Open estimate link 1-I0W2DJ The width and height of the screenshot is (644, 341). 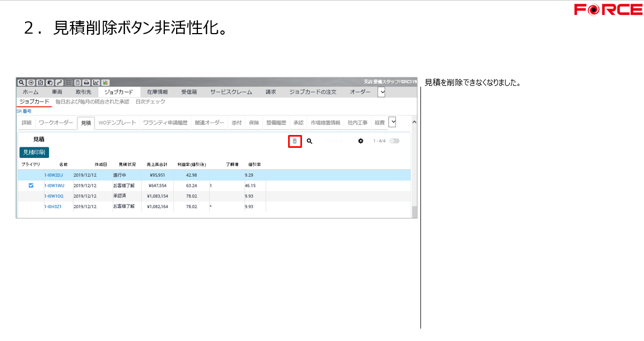coord(53,175)
